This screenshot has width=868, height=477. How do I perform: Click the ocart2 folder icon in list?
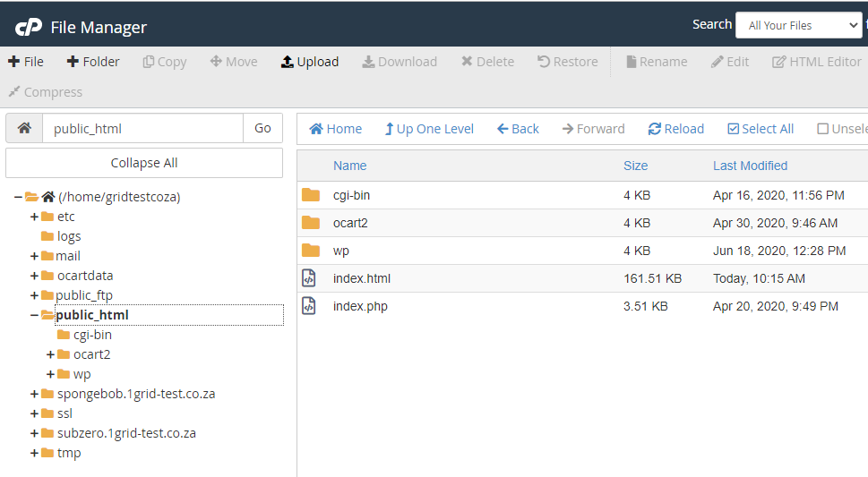[311, 223]
